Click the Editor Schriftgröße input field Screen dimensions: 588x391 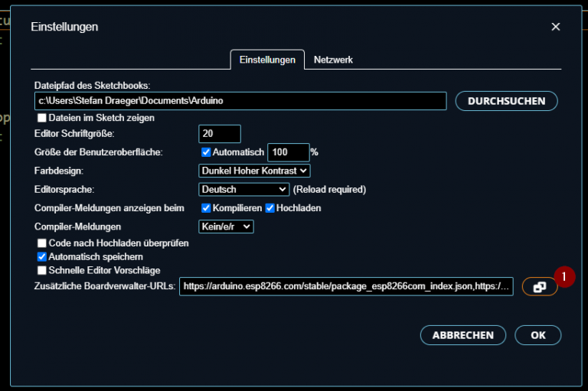click(x=219, y=134)
